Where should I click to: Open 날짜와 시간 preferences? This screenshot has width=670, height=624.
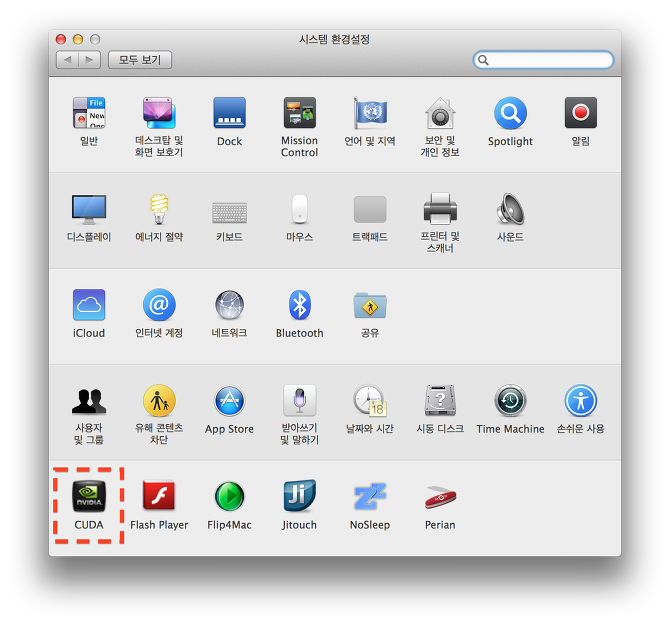pyautogui.click(x=370, y=400)
